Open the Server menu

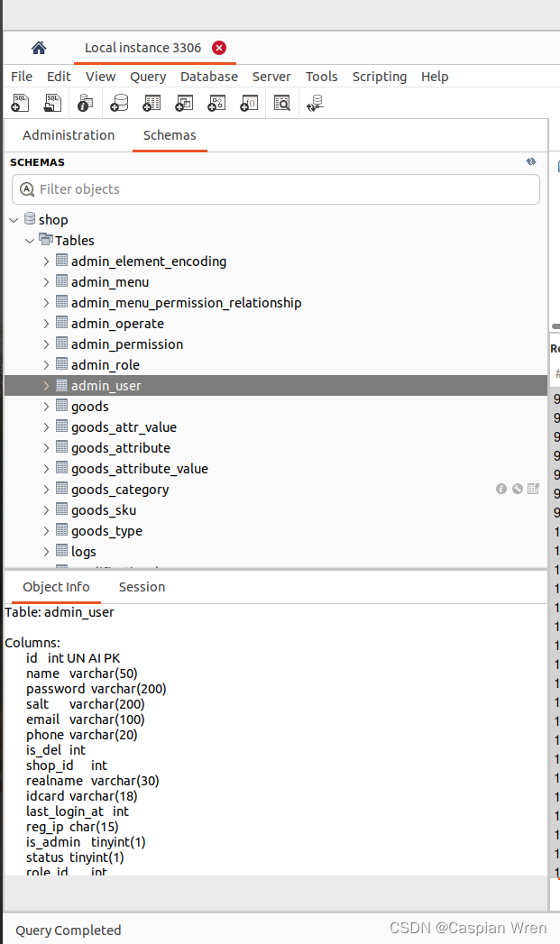tap(271, 77)
